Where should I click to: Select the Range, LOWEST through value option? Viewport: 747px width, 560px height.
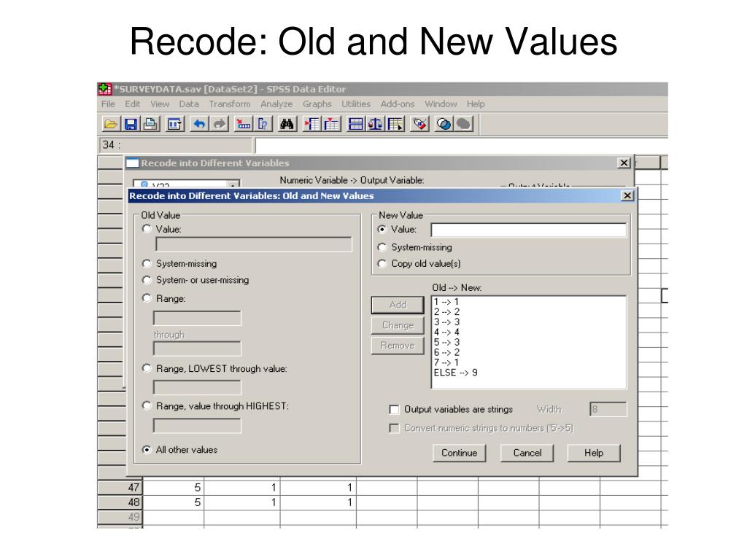click(x=147, y=368)
